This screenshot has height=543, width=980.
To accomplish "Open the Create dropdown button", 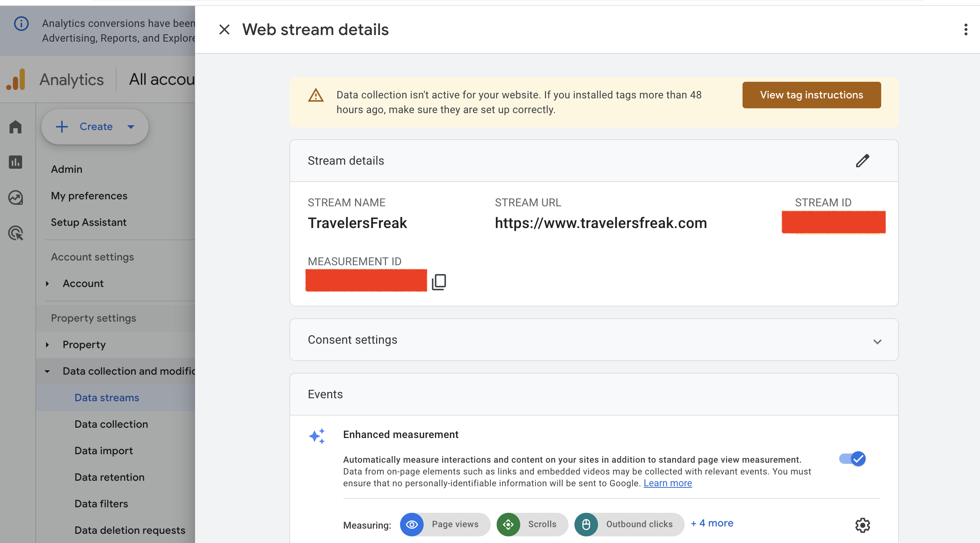I will pyautogui.click(x=95, y=126).
